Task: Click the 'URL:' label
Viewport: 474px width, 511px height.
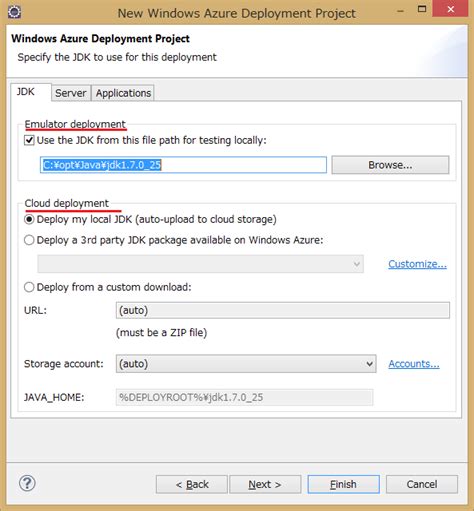Action: click(35, 310)
